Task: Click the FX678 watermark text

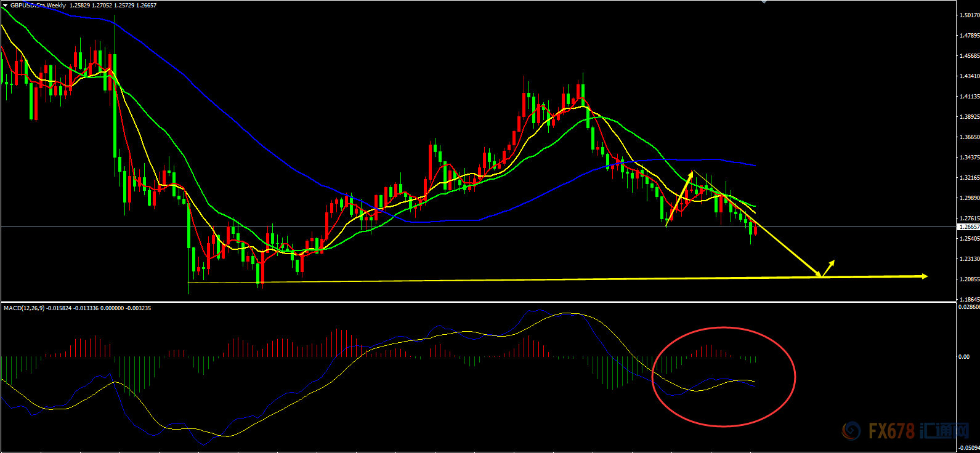Action: click(891, 431)
